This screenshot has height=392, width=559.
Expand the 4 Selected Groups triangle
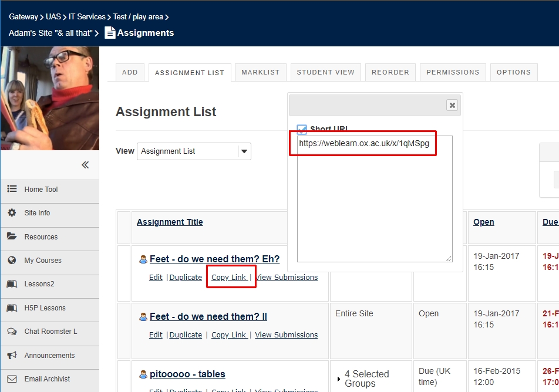pyautogui.click(x=339, y=379)
